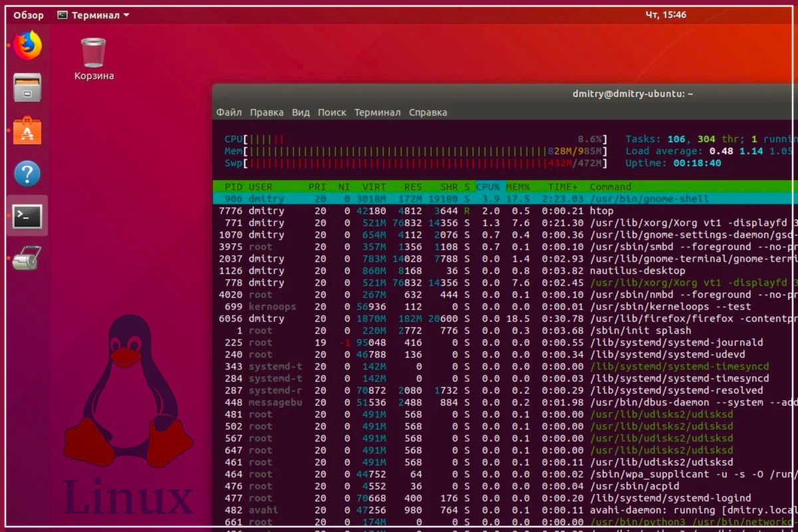The height and width of the screenshot is (532, 798).
Task: Open the Help dock icon
Action: [27, 174]
